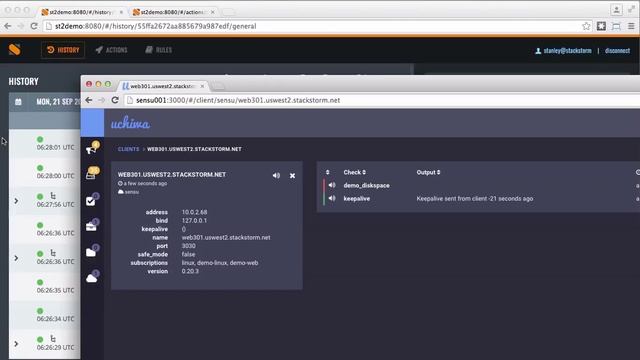Click the extension icon beside the bookmark star

[601, 26]
